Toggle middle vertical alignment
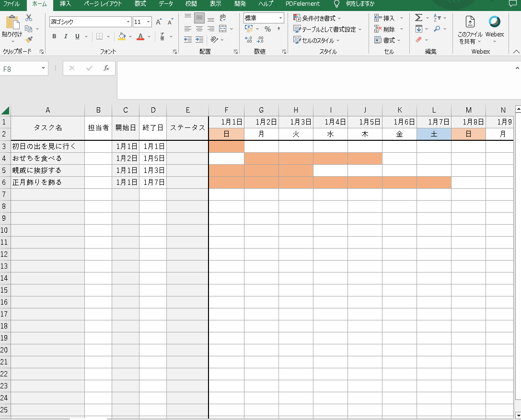 pos(199,18)
